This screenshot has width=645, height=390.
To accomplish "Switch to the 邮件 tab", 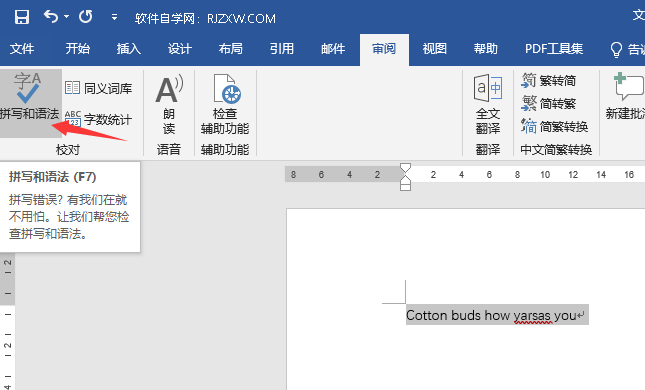I will 333,49.
